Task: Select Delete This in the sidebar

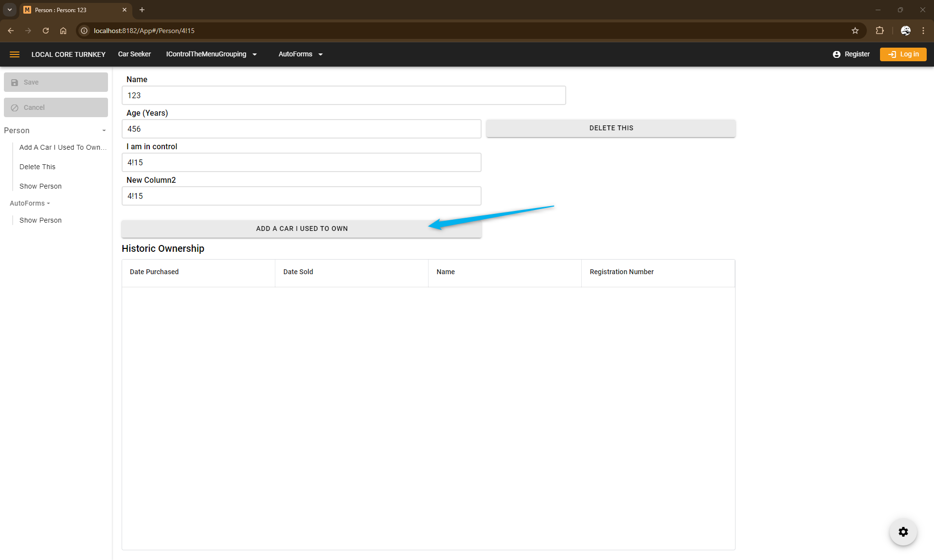Action: pyautogui.click(x=37, y=167)
